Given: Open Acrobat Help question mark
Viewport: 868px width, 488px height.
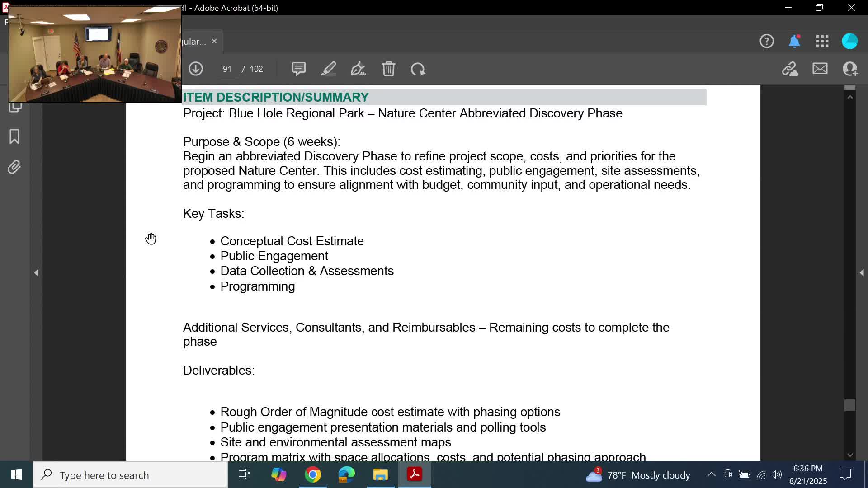Looking at the screenshot, I should [766, 41].
